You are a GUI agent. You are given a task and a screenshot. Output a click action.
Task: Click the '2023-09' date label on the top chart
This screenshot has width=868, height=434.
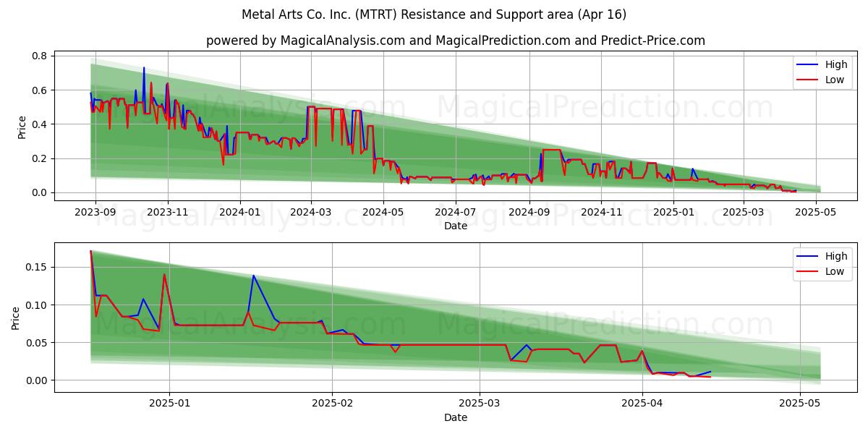tap(95, 212)
